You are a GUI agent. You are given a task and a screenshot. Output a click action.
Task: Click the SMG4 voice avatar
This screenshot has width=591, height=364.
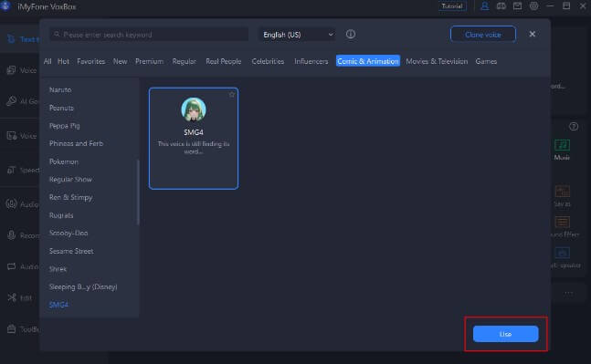point(194,109)
